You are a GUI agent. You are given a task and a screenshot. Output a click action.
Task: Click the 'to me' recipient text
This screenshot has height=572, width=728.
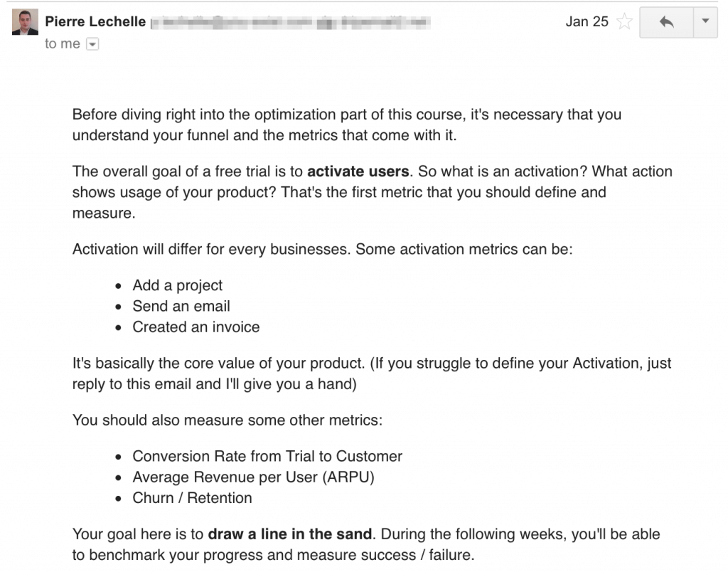[x=63, y=43]
